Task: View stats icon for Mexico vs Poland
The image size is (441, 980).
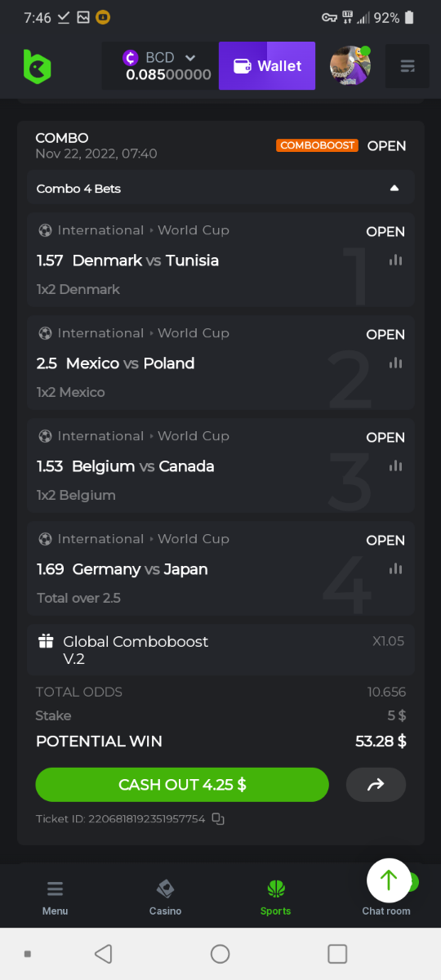Action: click(396, 363)
